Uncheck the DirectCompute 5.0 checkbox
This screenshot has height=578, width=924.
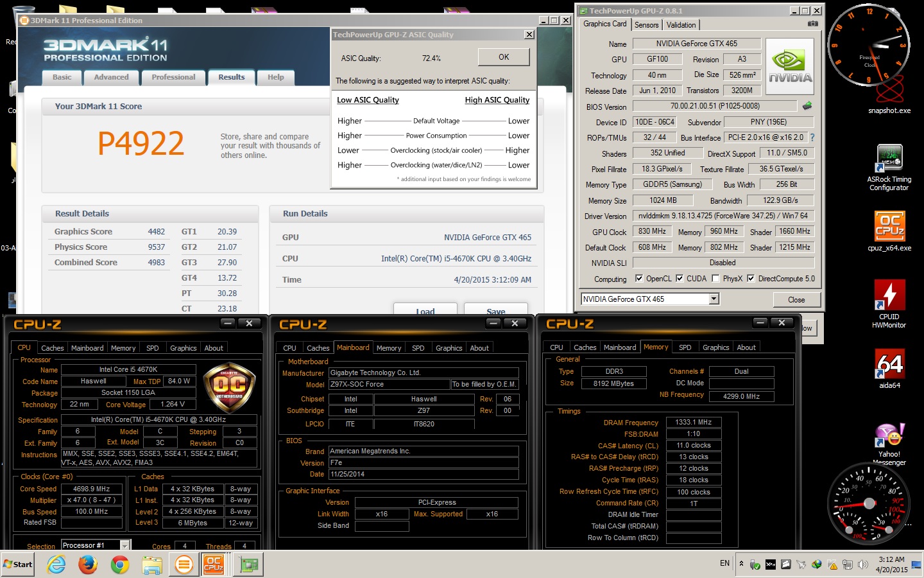point(751,279)
